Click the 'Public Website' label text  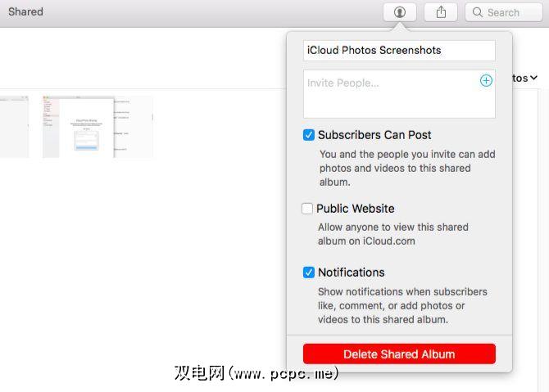tap(356, 209)
